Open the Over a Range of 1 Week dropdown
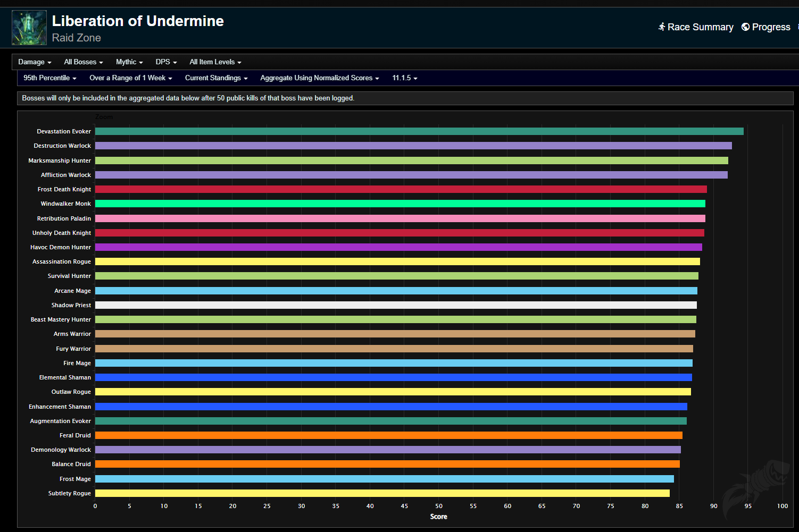 coord(131,78)
